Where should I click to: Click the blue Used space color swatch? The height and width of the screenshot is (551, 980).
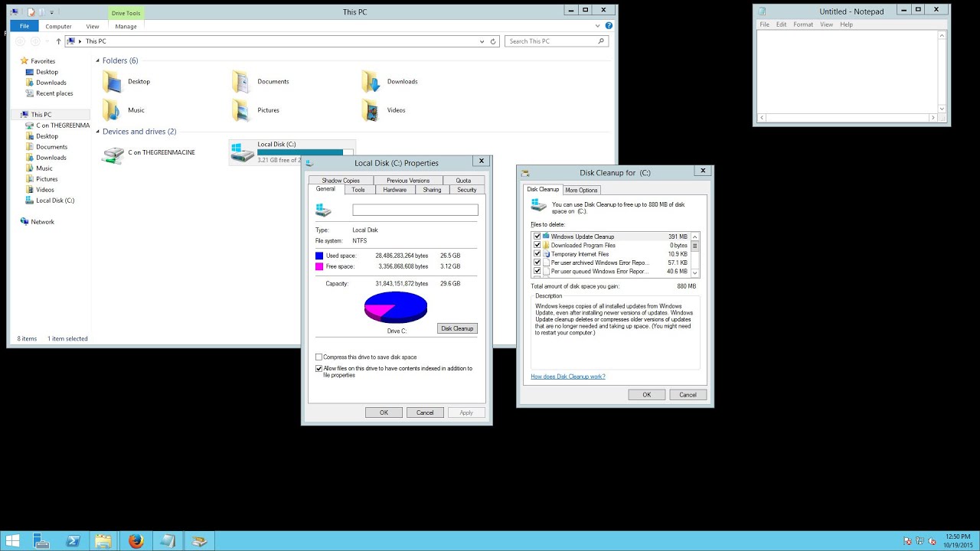319,256
